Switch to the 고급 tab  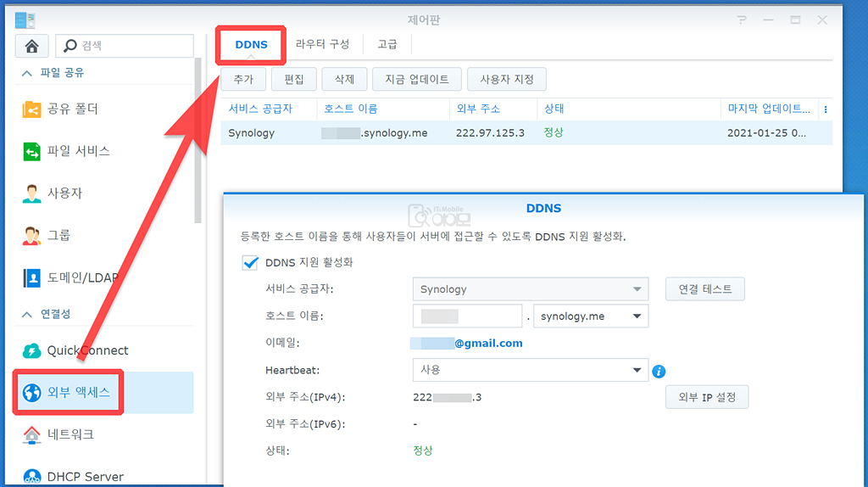pyautogui.click(x=387, y=44)
